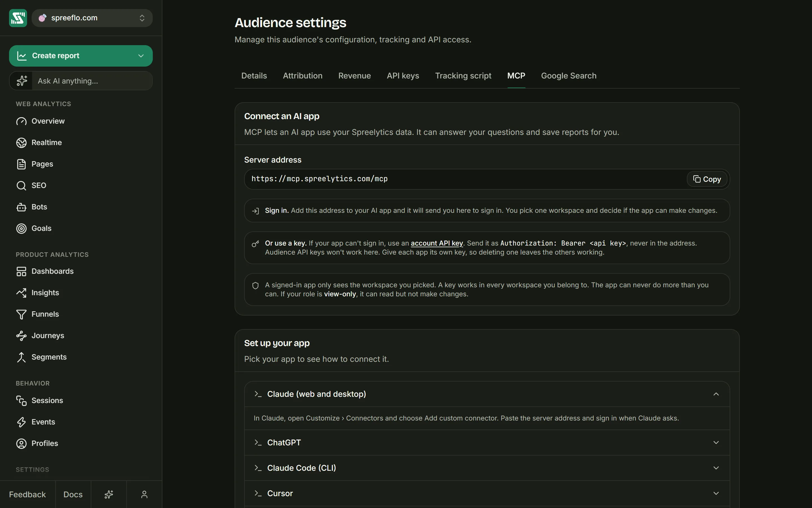Click the Ask AI anything field
This screenshot has width=812, height=508.
click(92, 81)
